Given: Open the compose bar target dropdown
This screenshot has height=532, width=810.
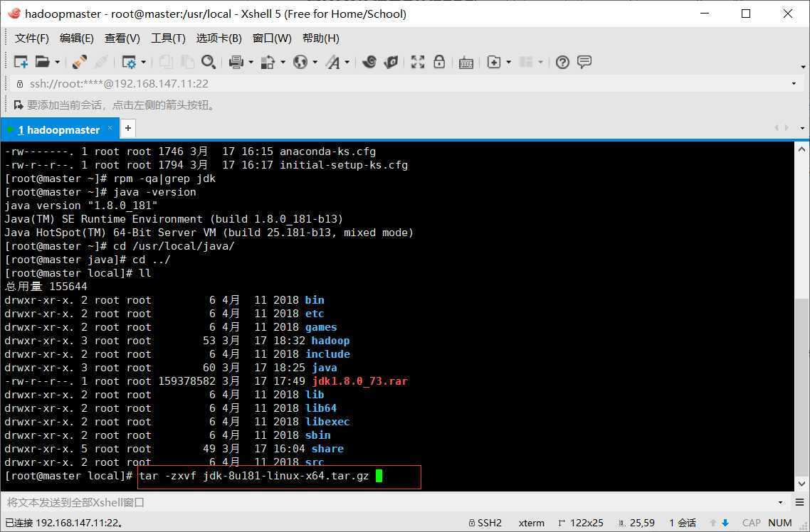Looking at the screenshot, I should point(780,502).
